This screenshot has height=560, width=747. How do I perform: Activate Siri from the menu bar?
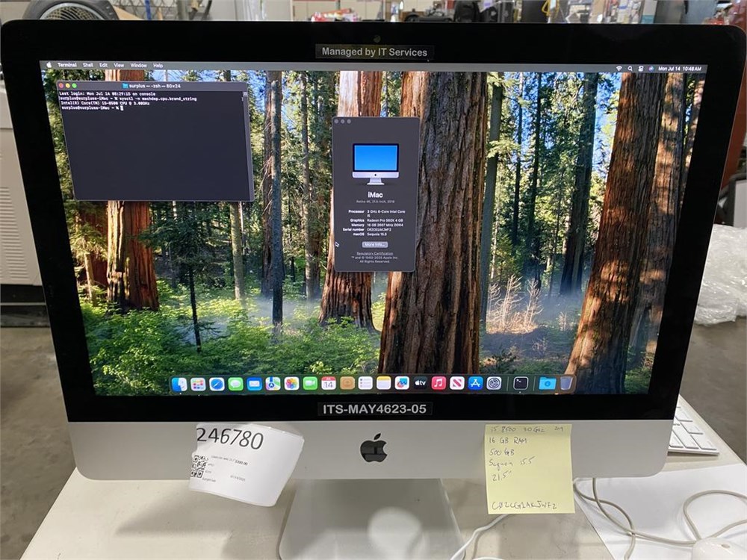tap(651, 69)
